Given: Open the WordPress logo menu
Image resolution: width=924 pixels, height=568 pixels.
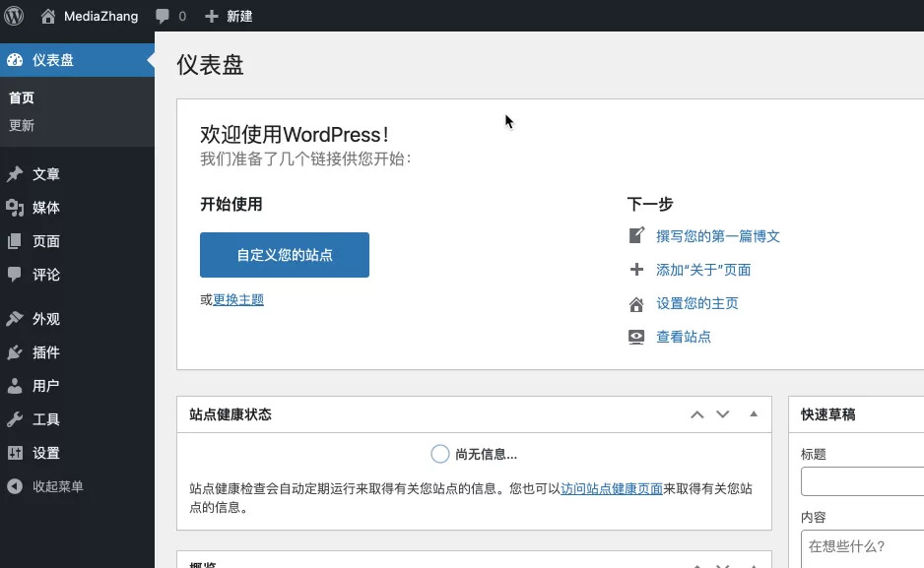Looking at the screenshot, I should [x=14, y=16].
